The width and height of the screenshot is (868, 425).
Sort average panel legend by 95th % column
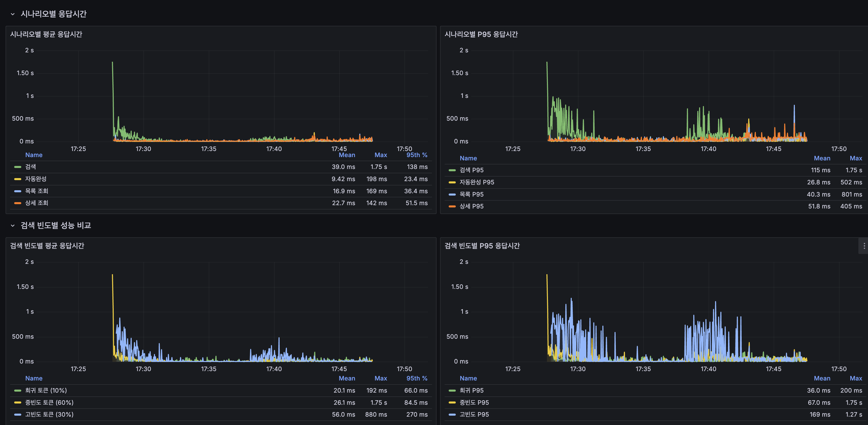(417, 155)
